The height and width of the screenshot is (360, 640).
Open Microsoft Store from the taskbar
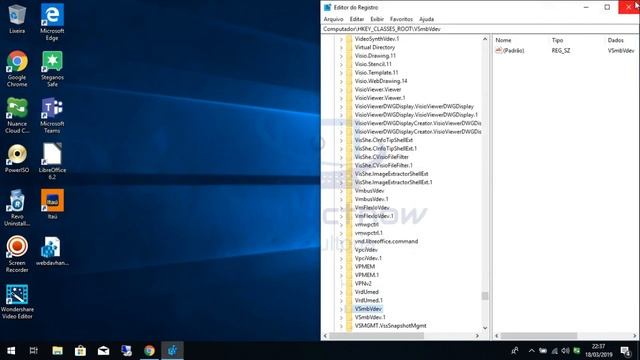point(80,351)
